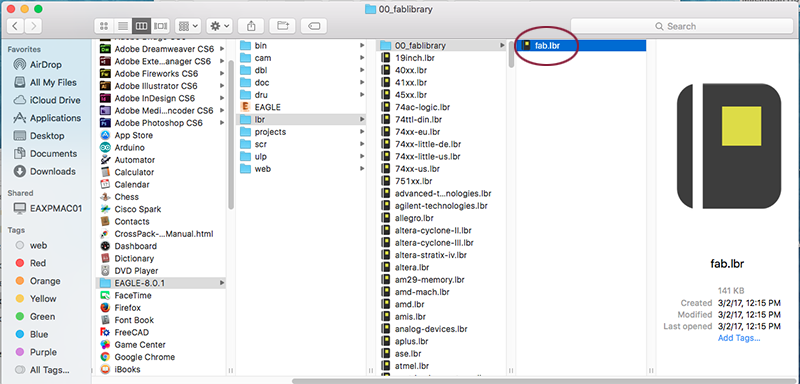Switch to list view
Screen dimensions: 800x384
(x=122, y=26)
